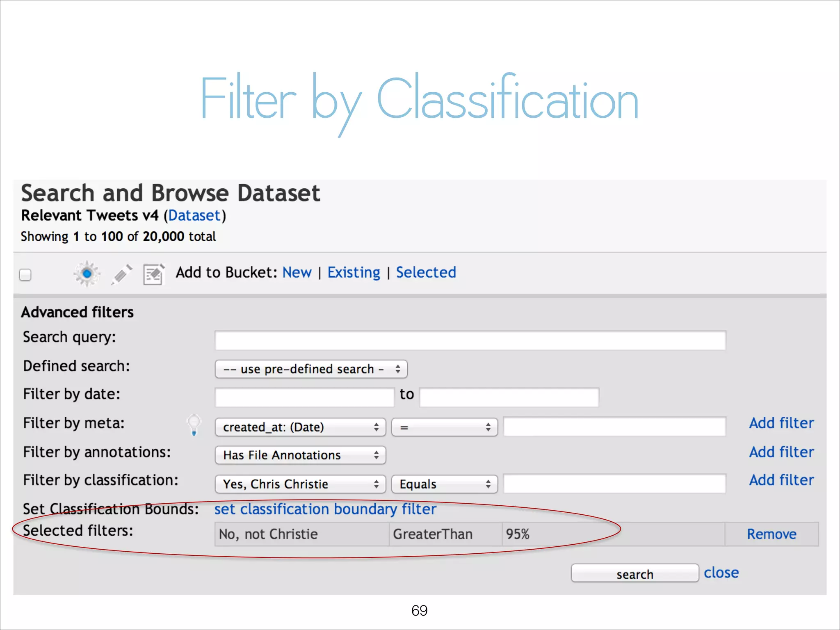Click the pencil edit icon
Viewport: 840px width, 630px height.
click(x=121, y=274)
